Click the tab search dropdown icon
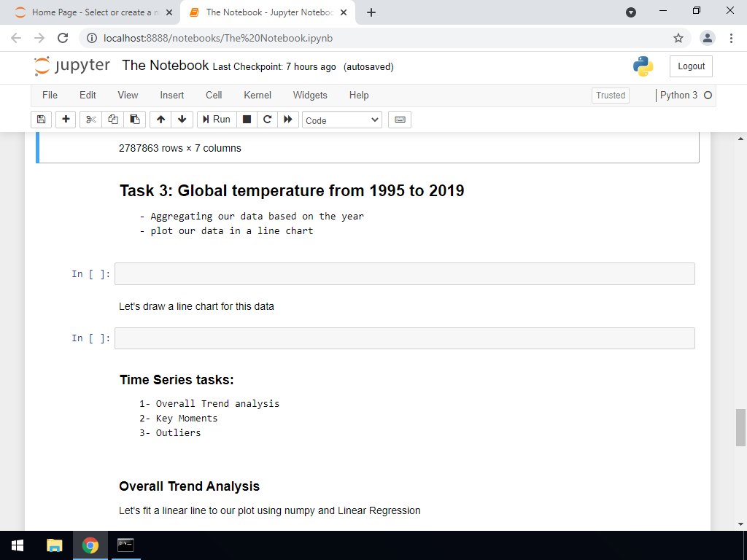The image size is (747, 560). [x=631, y=12]
